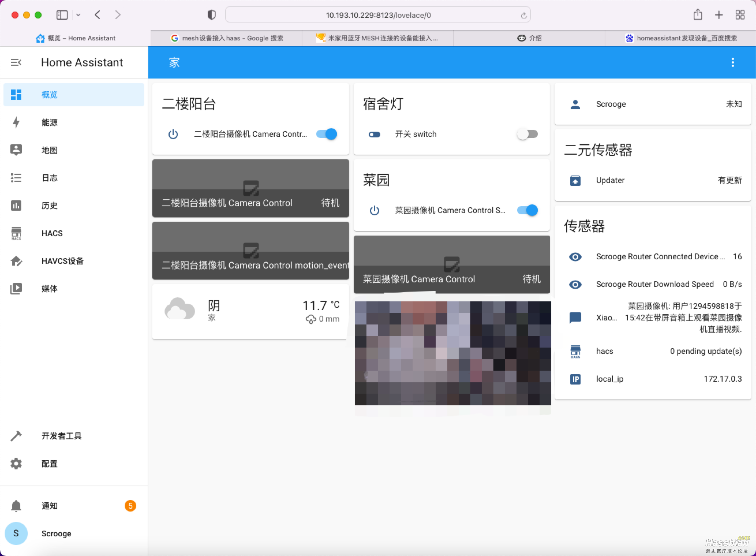The image size is (756, 556).
Task: Toggle 菜园摄像机 Camera Control switch on
Action: (527, 210)
